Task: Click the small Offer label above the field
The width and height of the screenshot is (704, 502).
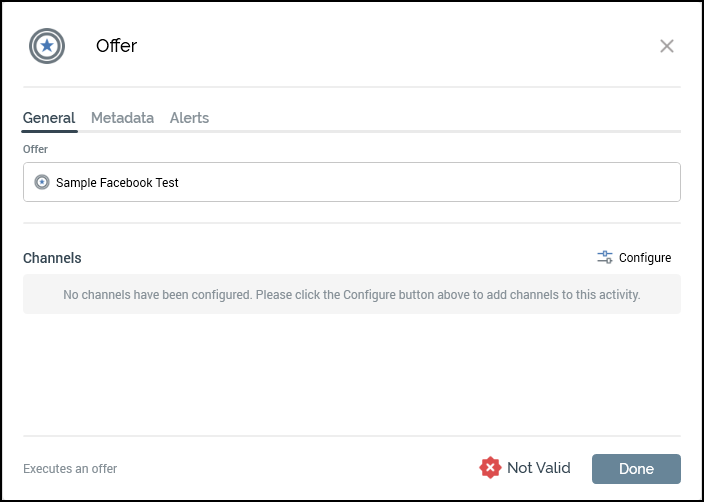Action: pos(35,149)
